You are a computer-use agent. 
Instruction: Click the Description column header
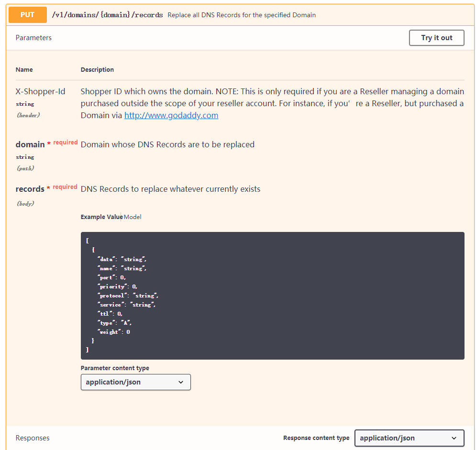point(97,69)
